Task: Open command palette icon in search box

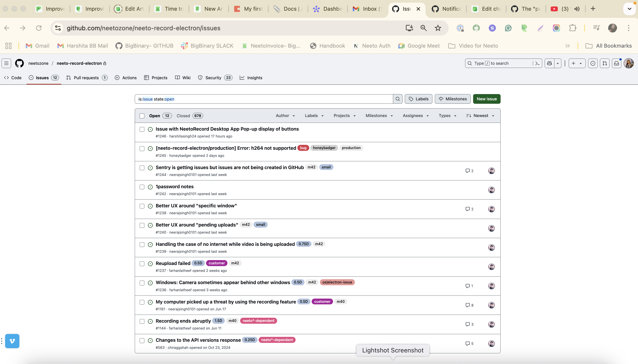Action: 537,63
